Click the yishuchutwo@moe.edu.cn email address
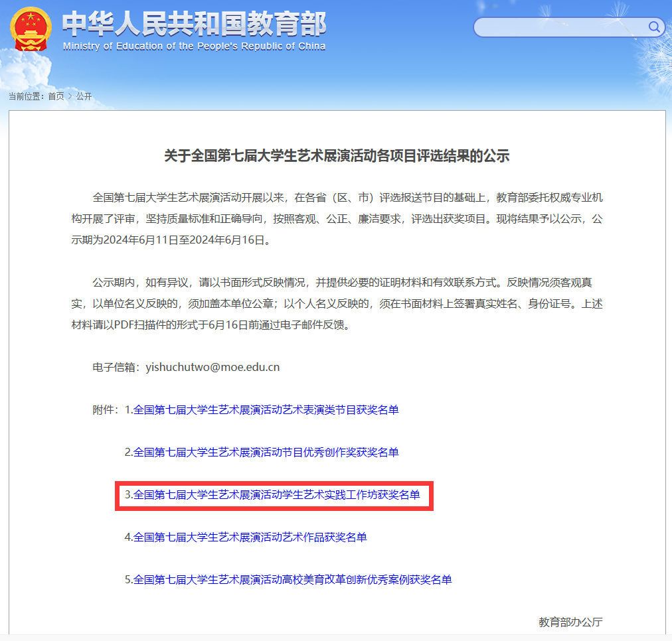 click(212, 367)
